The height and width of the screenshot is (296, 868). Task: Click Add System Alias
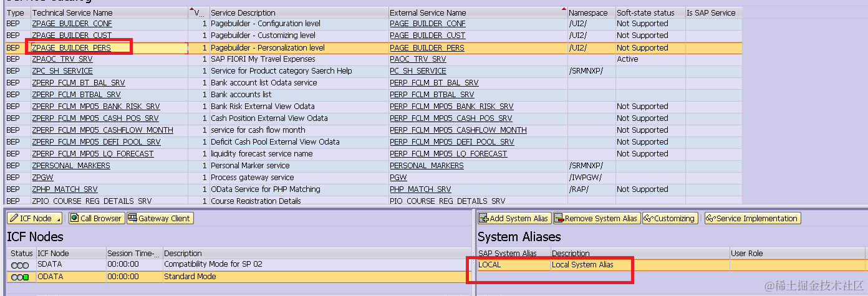[x=514, y=218]
